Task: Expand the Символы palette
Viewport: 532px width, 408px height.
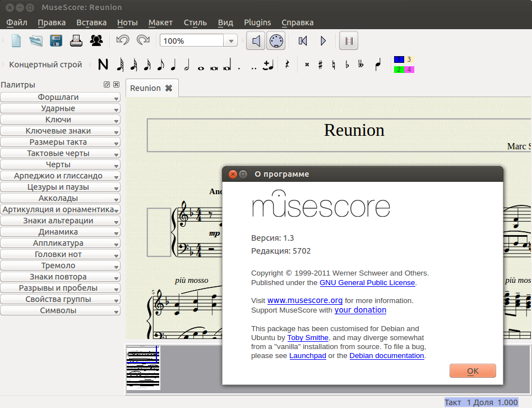Action: [61, 310]
